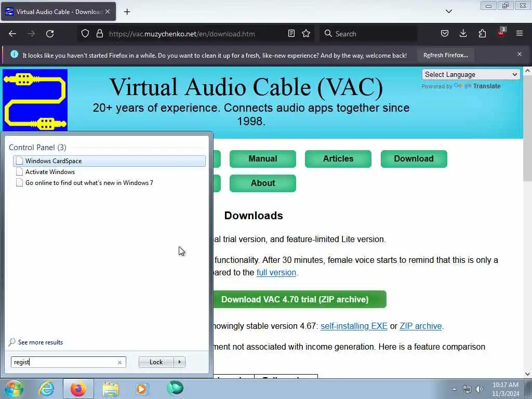Click the Control Panel (3) heading
This screenshot has height=399, width=532.
[37, 147]
